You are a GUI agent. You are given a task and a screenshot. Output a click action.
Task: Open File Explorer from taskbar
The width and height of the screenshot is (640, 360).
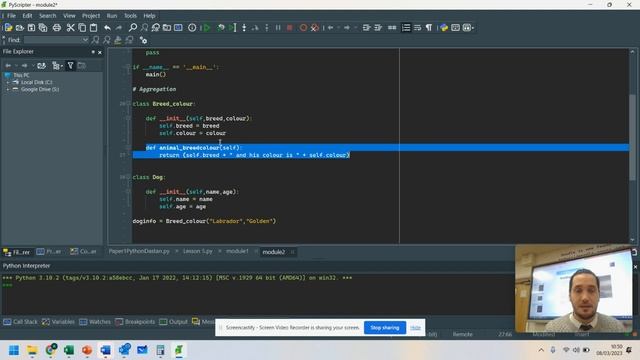pyautogui.click(x=32, y=350)
